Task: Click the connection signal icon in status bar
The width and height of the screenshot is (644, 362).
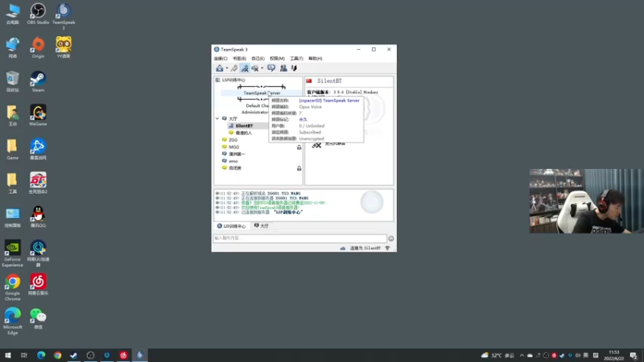Action: tap(387, 249)
